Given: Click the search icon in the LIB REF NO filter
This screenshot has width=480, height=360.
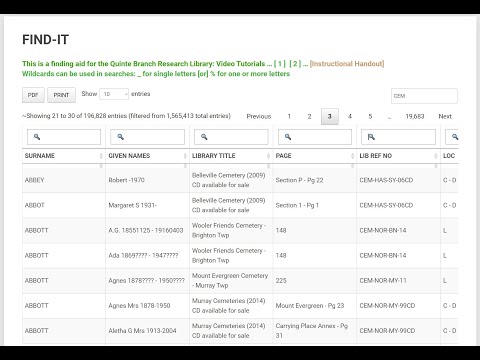Looking at the screenshot, I should point(371,137).
